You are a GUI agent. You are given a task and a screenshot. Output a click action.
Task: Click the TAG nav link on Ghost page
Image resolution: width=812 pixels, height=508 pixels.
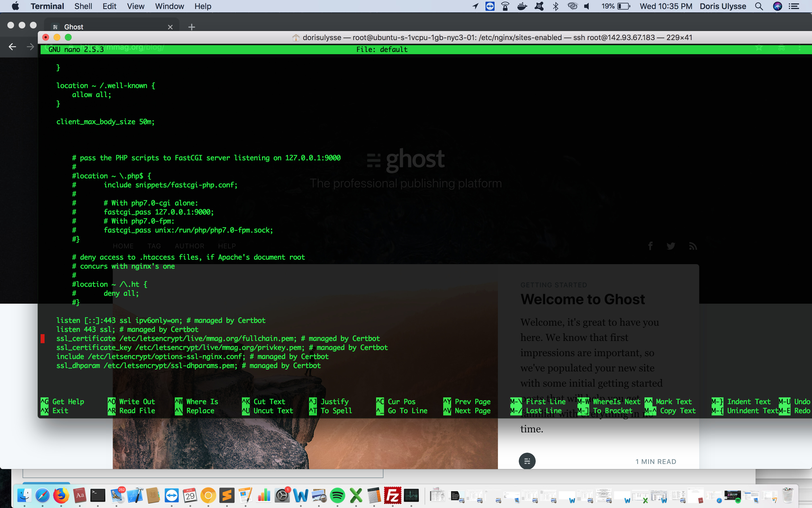[x=154, y=246]
